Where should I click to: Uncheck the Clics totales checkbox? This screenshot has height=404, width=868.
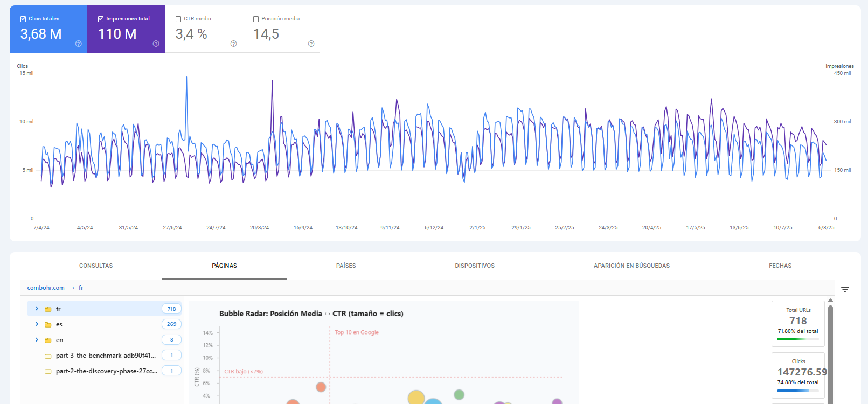pos(23,19)
